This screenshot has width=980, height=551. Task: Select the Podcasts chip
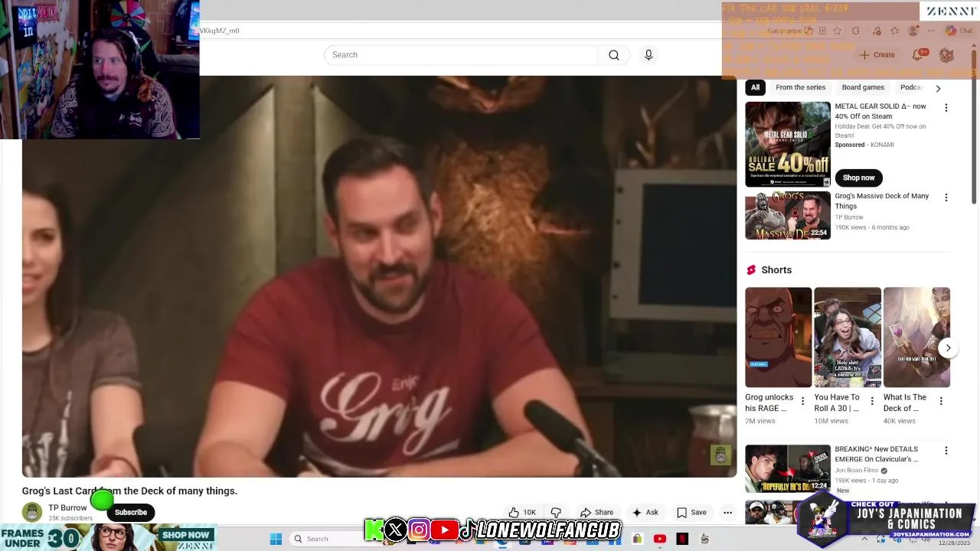(910, 87)
